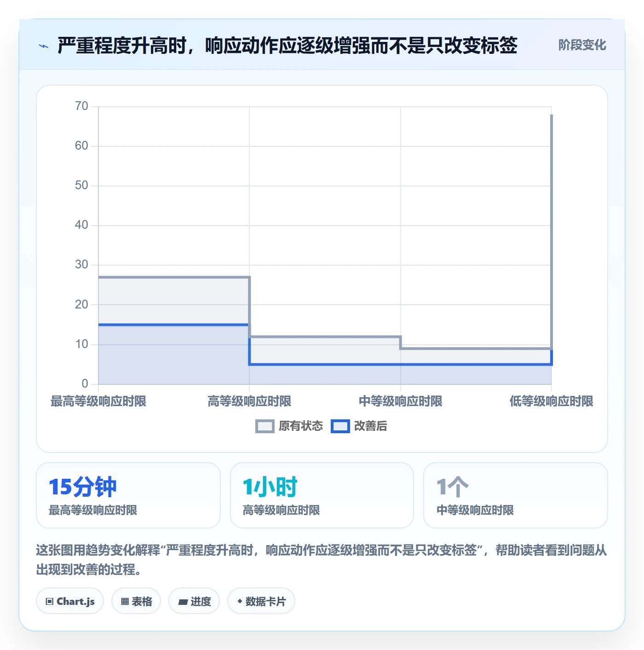644x650 pixels.
Task: Select the 数据卡片 tag chip
Action: tap(261, 601)
